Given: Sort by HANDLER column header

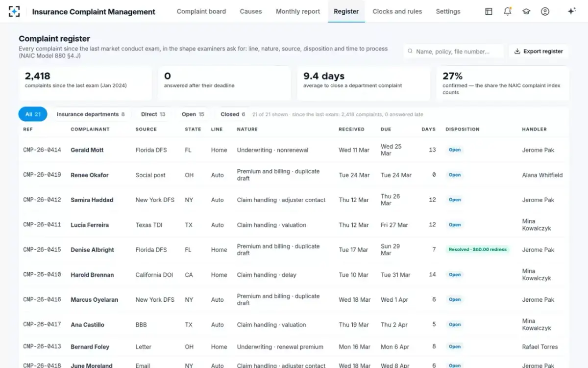Looking at the screenshot, I should [534, 130].
